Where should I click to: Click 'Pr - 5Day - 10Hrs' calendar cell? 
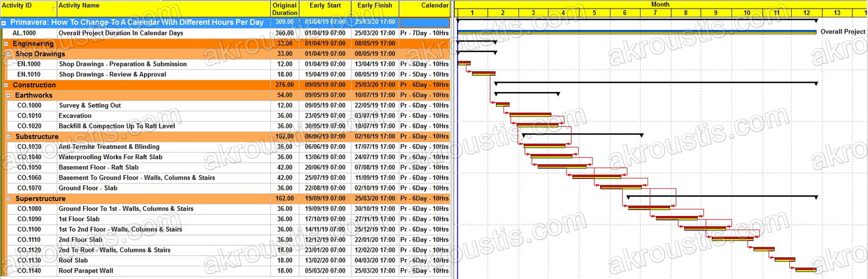[424, 75]
